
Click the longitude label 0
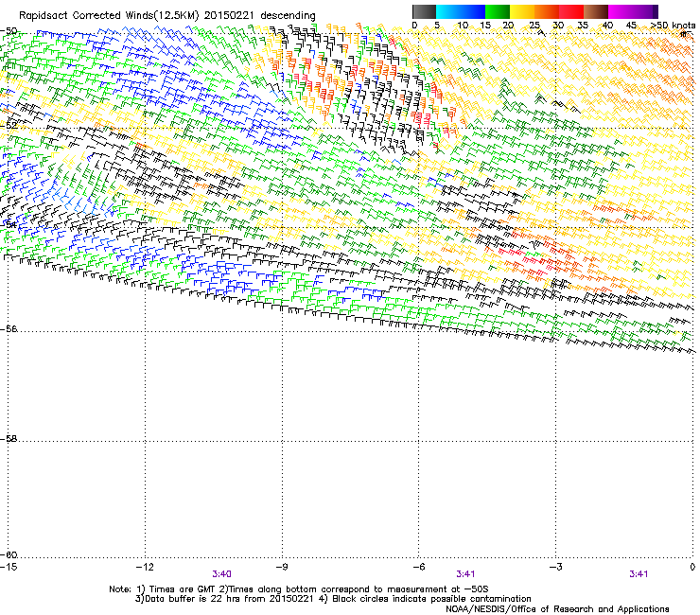pyautogui.click(x=692, y=567)
